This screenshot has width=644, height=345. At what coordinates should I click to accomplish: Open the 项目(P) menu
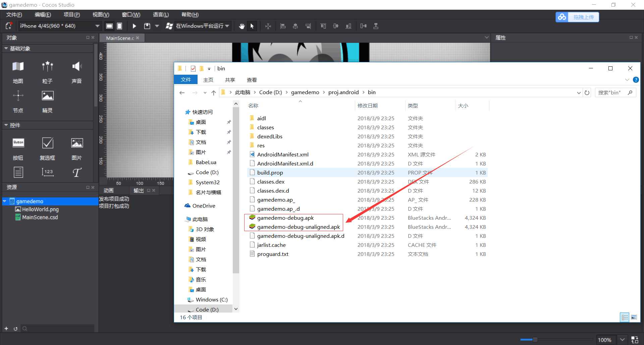click(x=72, y=14)
